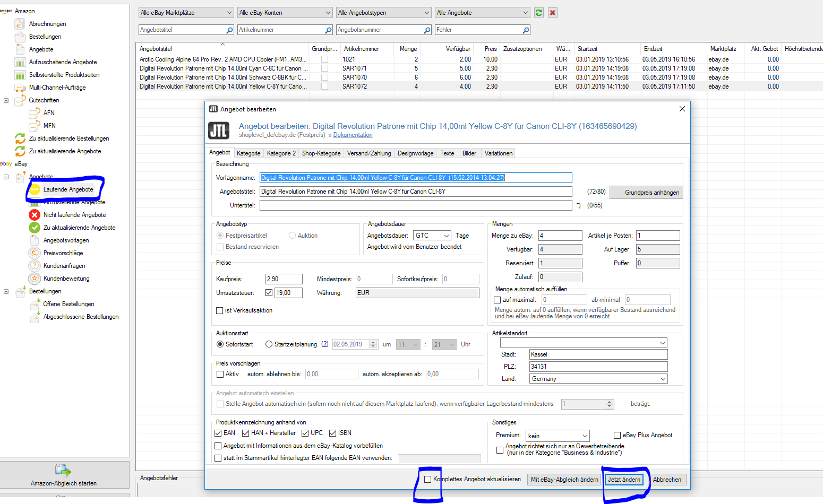Switch to Versand/Zahlung tab
Viewport: 823px width, 504px height.
[x=369, y=153]
